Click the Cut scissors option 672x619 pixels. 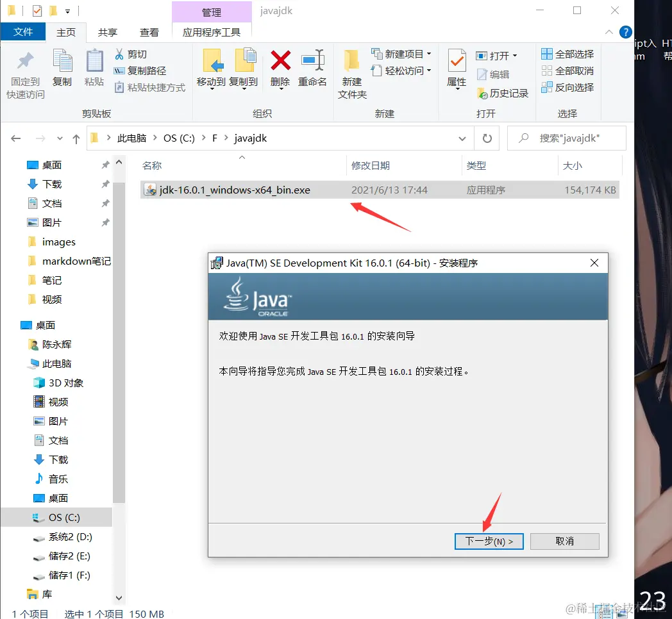tap(131, 54)
